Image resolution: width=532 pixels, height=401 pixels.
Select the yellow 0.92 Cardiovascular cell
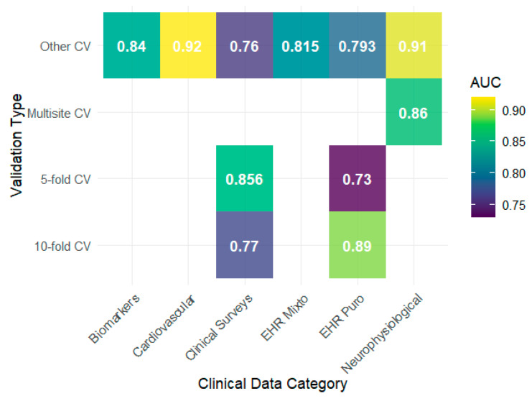(x=188, y=45)
